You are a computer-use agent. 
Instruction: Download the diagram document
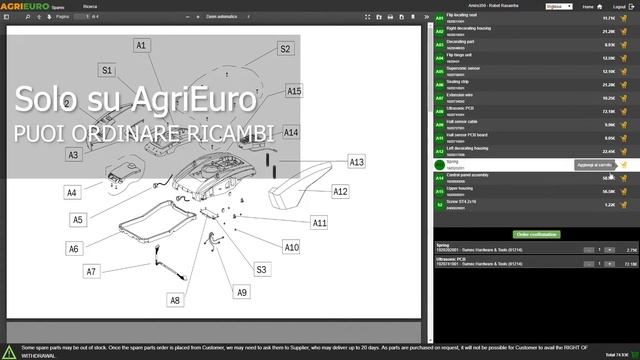click(402, 17)
